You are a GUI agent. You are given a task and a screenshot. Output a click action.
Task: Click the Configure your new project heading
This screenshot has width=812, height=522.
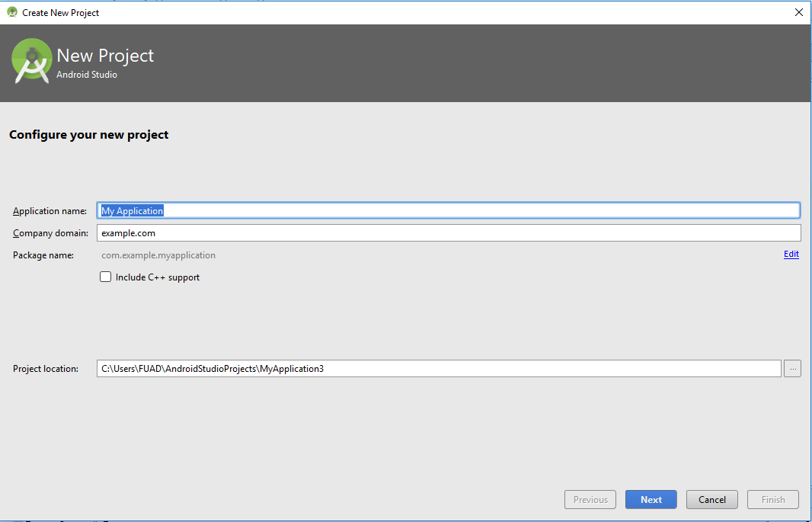[x=88, y=134]
